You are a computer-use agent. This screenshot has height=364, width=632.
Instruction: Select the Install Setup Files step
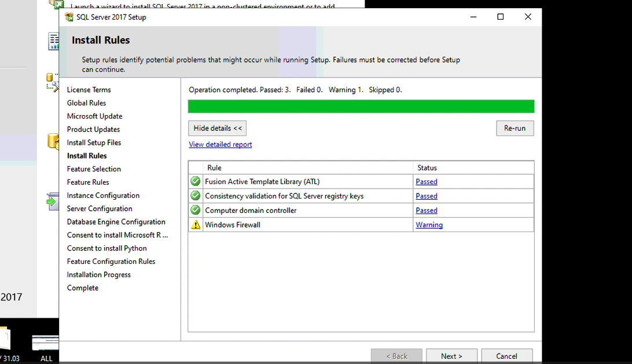[94, 143]
